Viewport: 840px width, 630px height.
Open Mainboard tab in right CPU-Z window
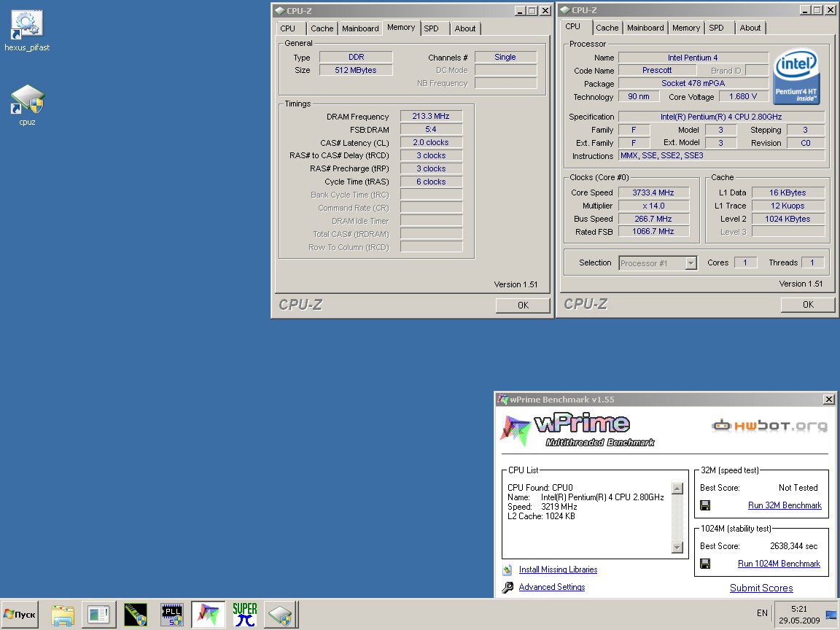point(645,28)
